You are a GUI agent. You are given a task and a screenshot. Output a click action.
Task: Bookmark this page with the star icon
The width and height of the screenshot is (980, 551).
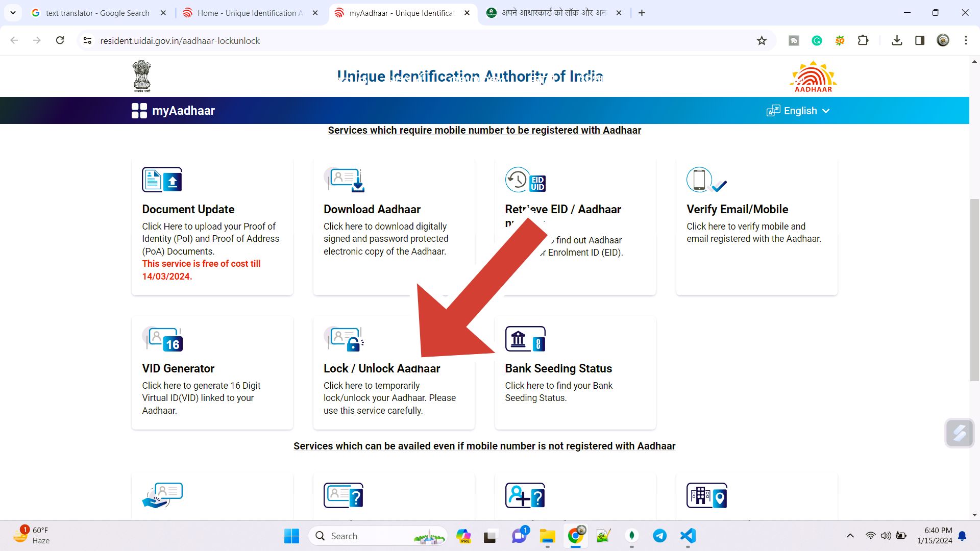point(762,41)
